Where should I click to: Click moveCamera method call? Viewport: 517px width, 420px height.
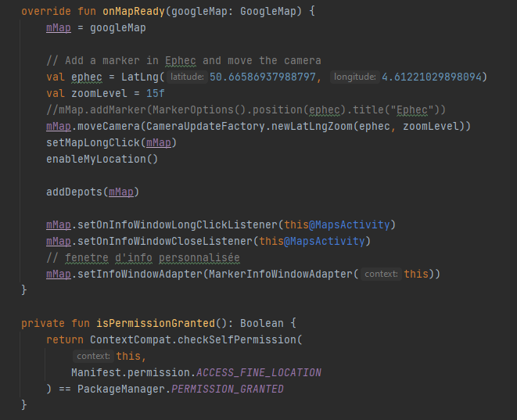(x=109, y=127)
